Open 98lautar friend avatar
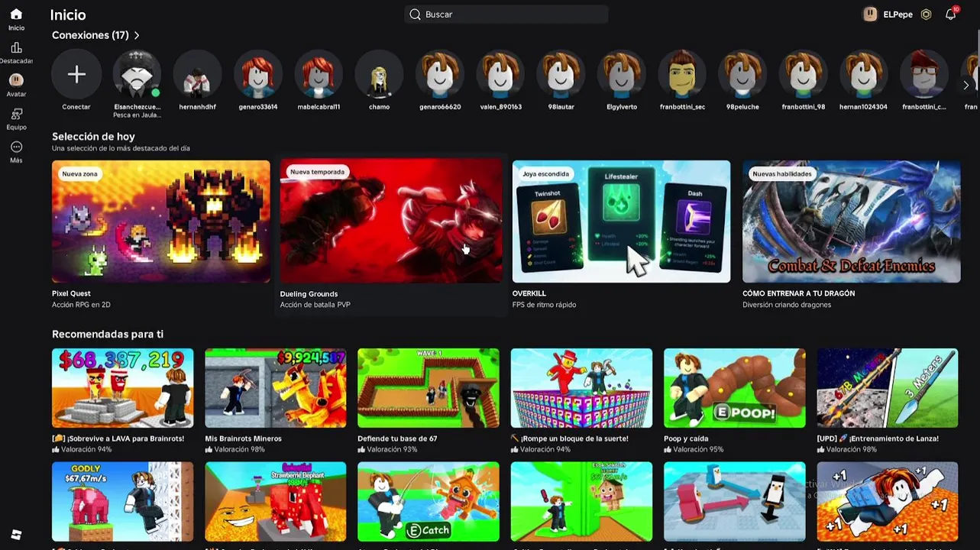Viewport: 980px width, 550px height. click(561, 74)
